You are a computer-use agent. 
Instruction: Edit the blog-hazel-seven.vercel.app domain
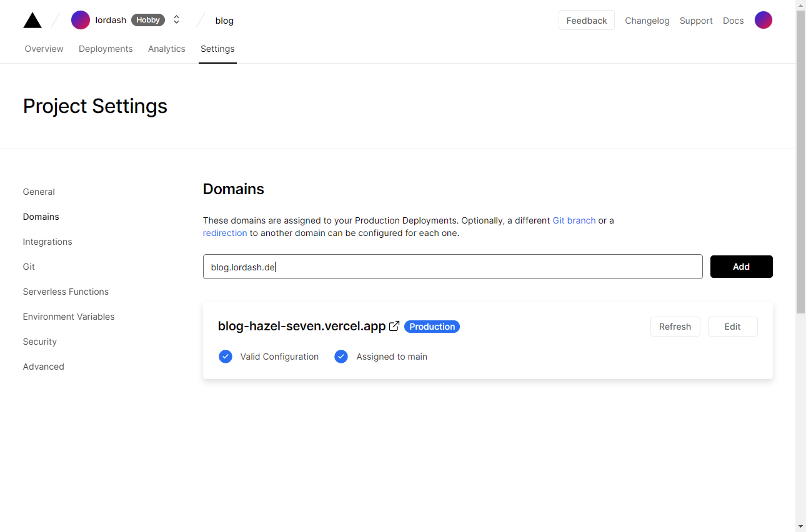pyautogui.click(x=733, y=327)
